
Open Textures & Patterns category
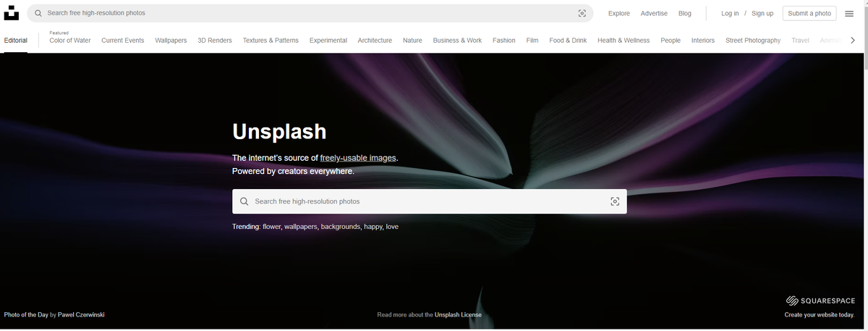[271, 41]
